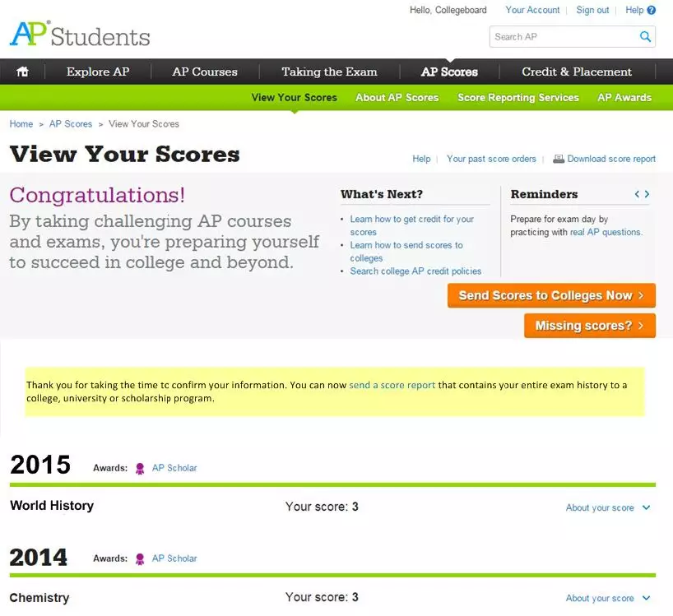Click the Congratulations! heading

click(97, 195)
